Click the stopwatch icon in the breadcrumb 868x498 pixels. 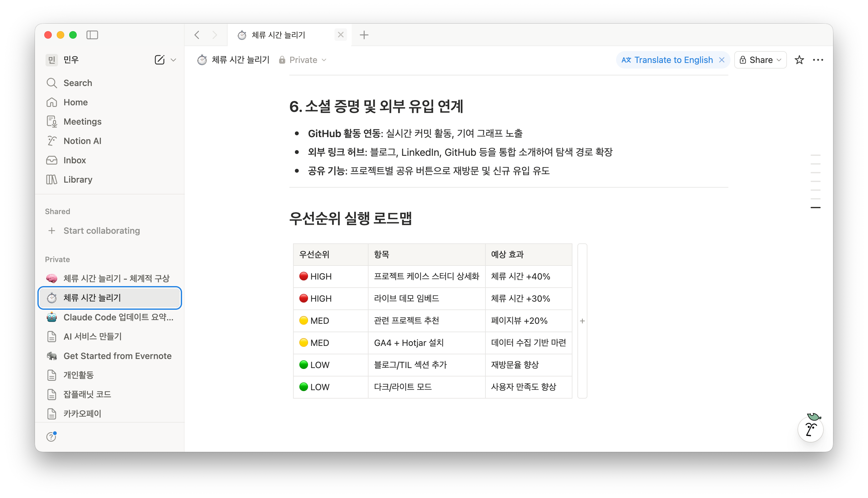[202, 60]
